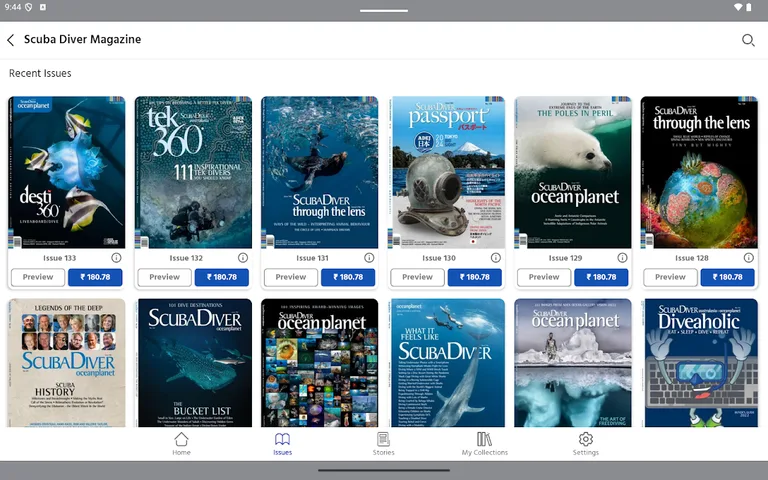Preview Issue 133
The width and height of the screenshot is (768, 480).
(x=38, y=277)
